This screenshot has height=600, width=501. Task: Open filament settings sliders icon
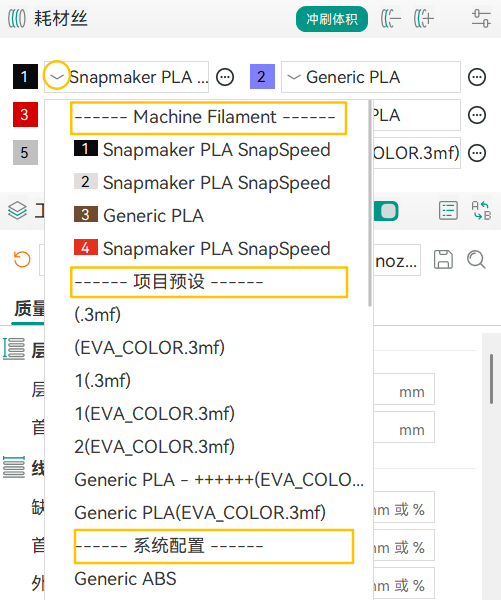click(481, 19)
